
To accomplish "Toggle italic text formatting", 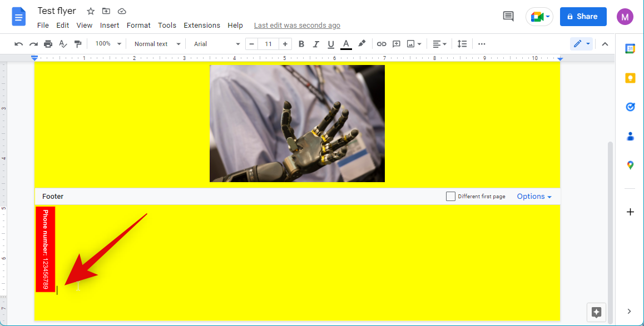I will coord(316,44).
